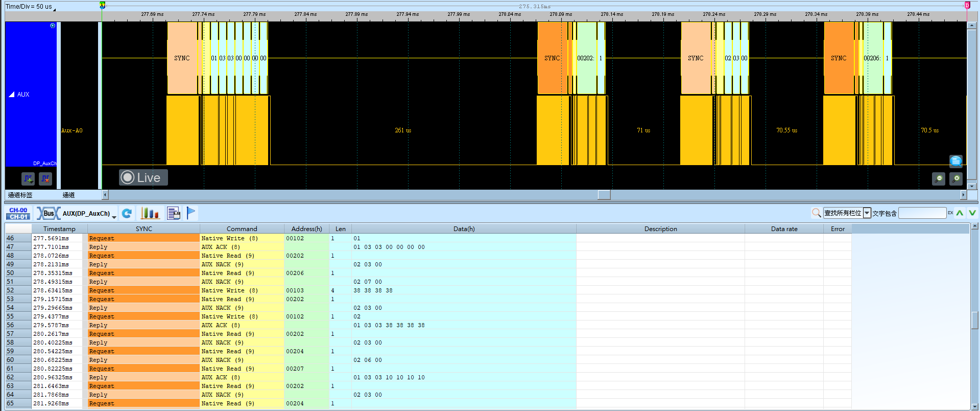980x411 pixels.
Task: Click the CH-00/CH-01 channel switch icon
Action: [x=18, y=213]
